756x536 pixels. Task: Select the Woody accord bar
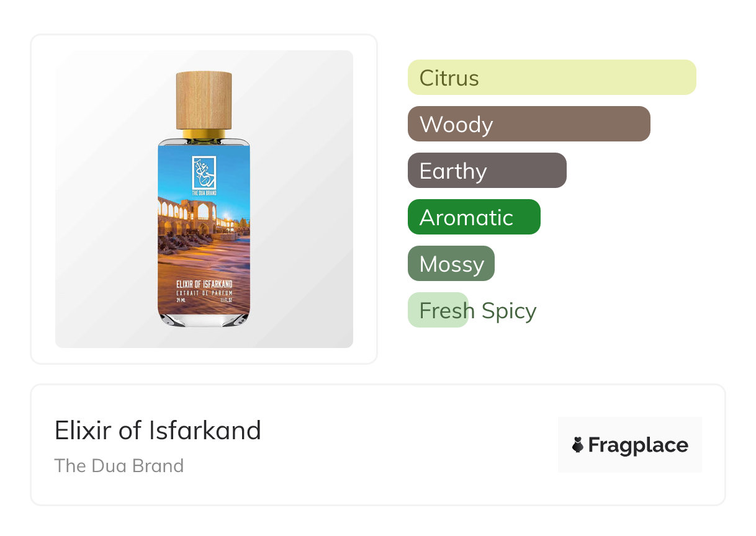point(528,124)
